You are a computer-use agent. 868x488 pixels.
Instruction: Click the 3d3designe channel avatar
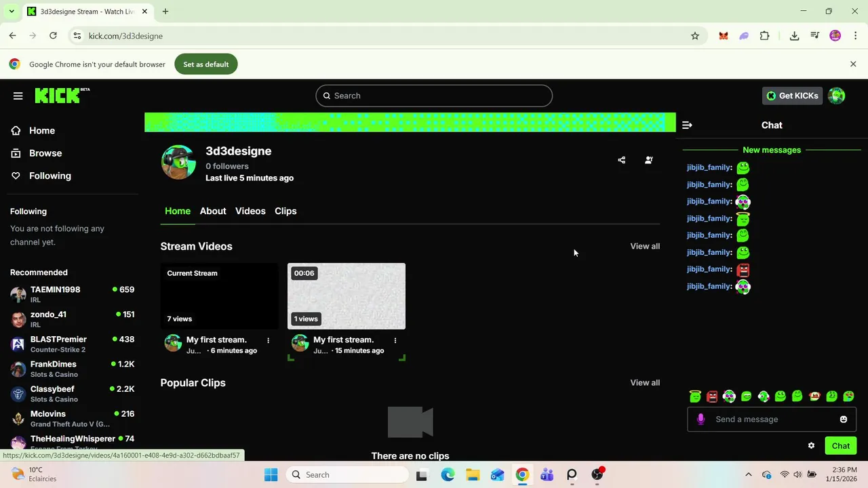click(178, 162)
